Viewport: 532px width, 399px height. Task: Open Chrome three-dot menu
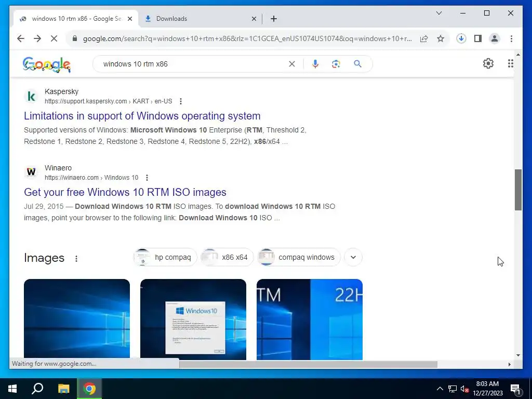coord(511,38)
